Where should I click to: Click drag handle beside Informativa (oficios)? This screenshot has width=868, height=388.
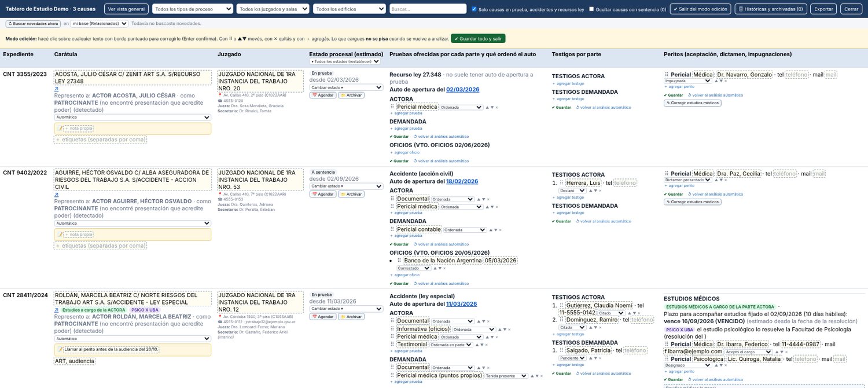392,329
